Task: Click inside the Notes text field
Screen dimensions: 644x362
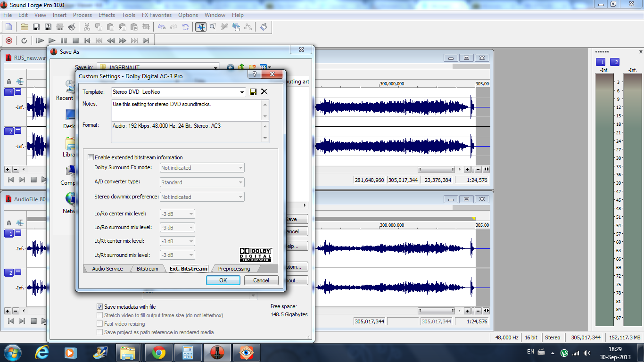Action: coord(186,110)
